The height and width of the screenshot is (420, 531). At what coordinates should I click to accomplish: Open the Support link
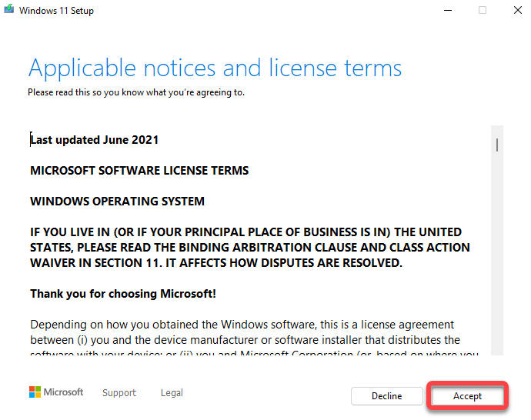119,392
